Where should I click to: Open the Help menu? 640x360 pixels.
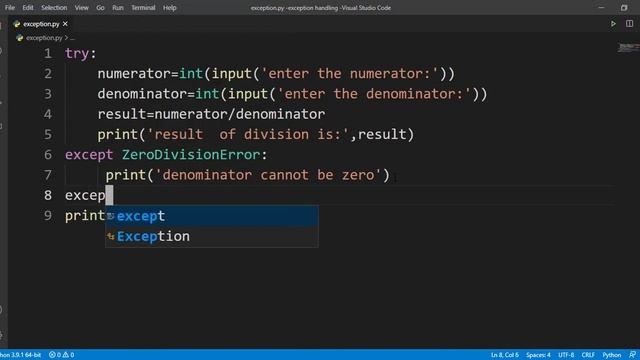(169, 8)
